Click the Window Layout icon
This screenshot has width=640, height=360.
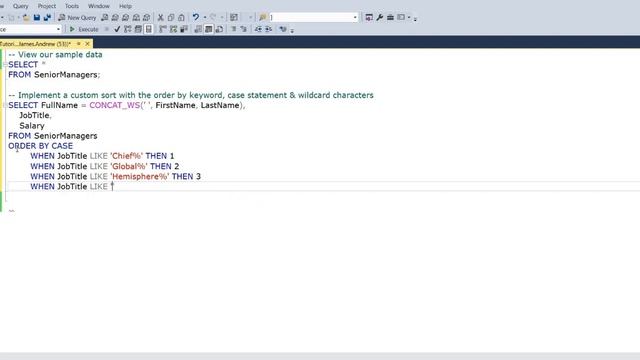pyautogui.click(x=401, y=18)
